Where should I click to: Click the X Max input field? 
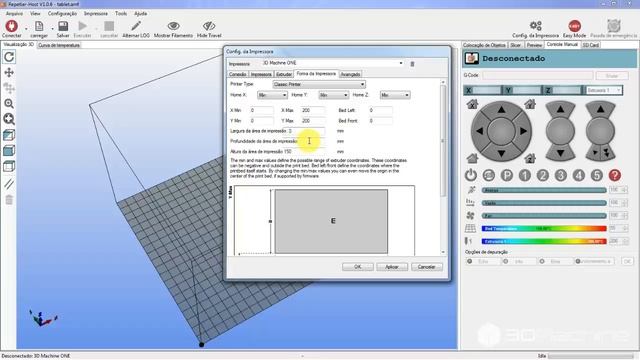click(313, 111)
